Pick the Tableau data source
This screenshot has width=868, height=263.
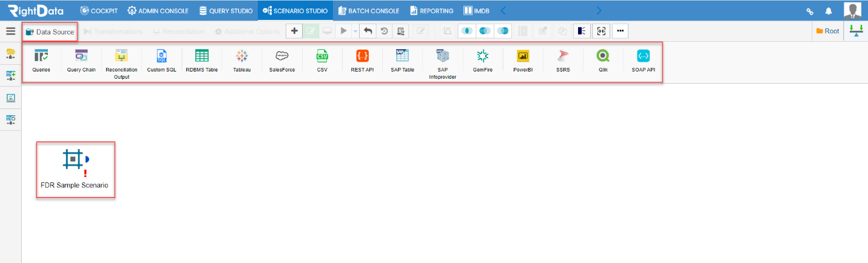pos(242,61)
